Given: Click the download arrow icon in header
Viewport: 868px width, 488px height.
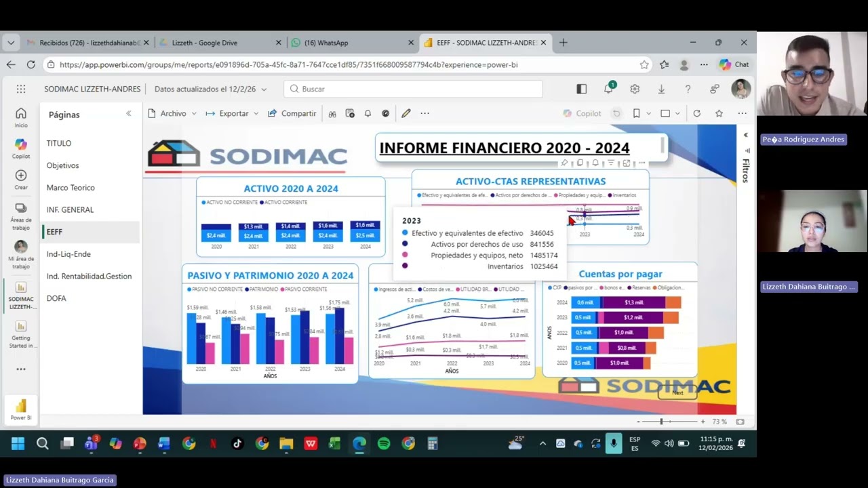Looking at the screenshot, I should click(661, 89).
